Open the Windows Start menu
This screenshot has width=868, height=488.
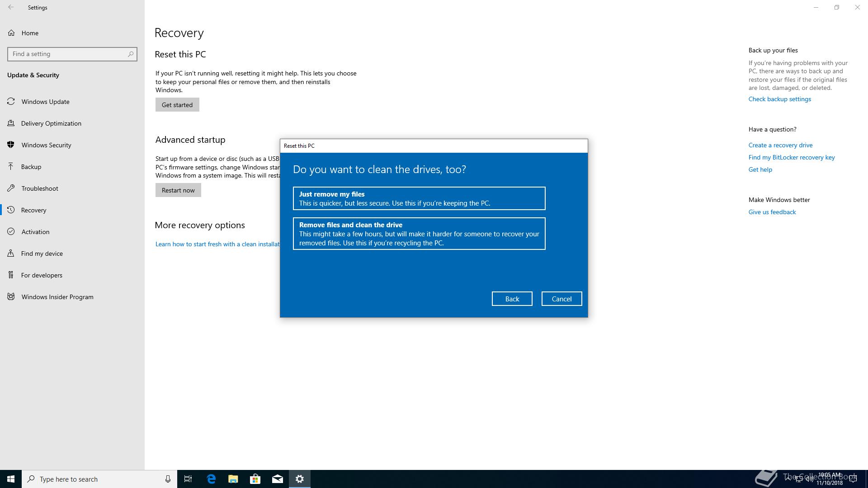11,479
